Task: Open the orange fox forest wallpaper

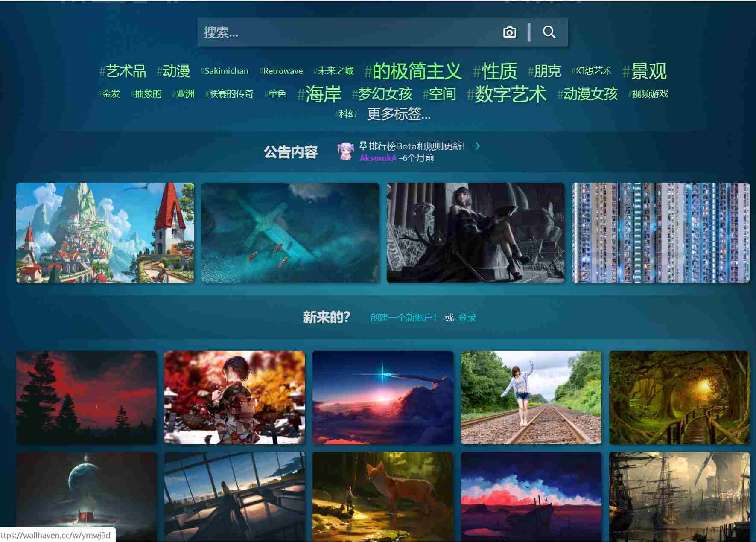Action: point(382,496)
